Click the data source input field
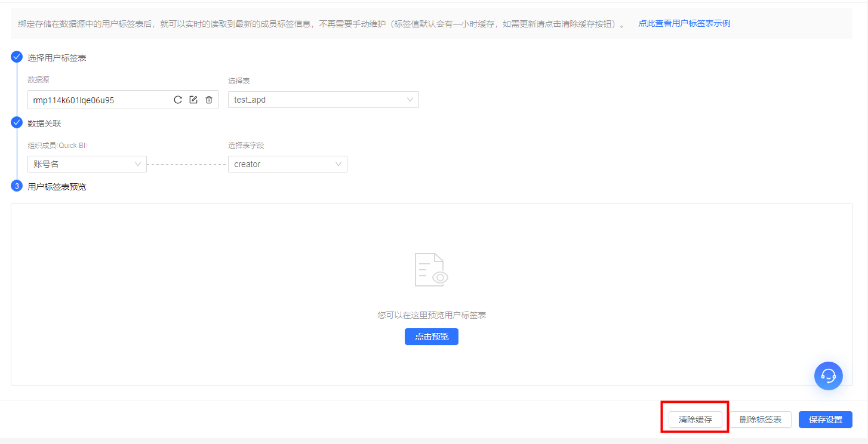Viewport: 868px width, 444px height. [x=123, y=100]
